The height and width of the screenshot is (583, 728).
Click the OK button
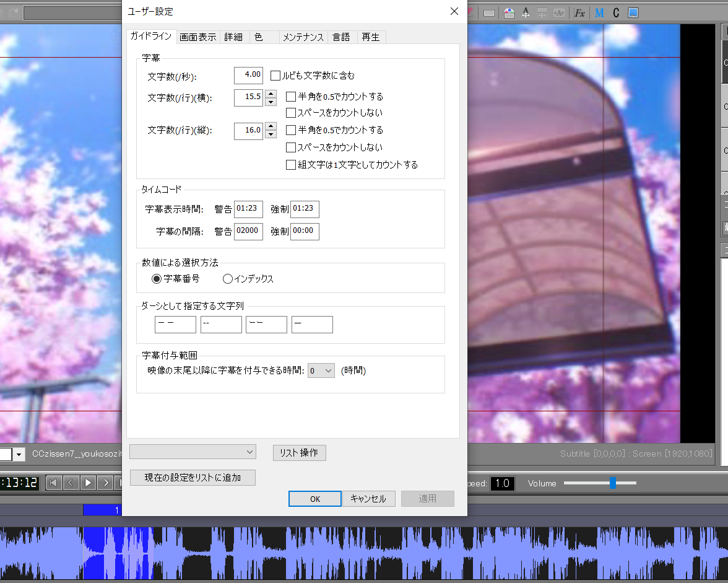tap(314, 499)
